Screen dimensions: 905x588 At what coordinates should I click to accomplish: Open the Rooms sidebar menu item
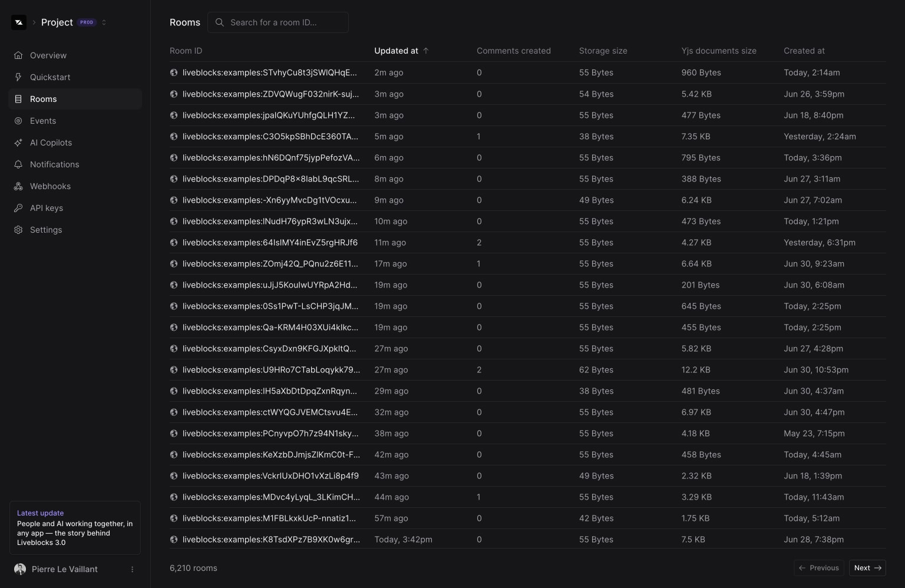click(x=44, y=99)
